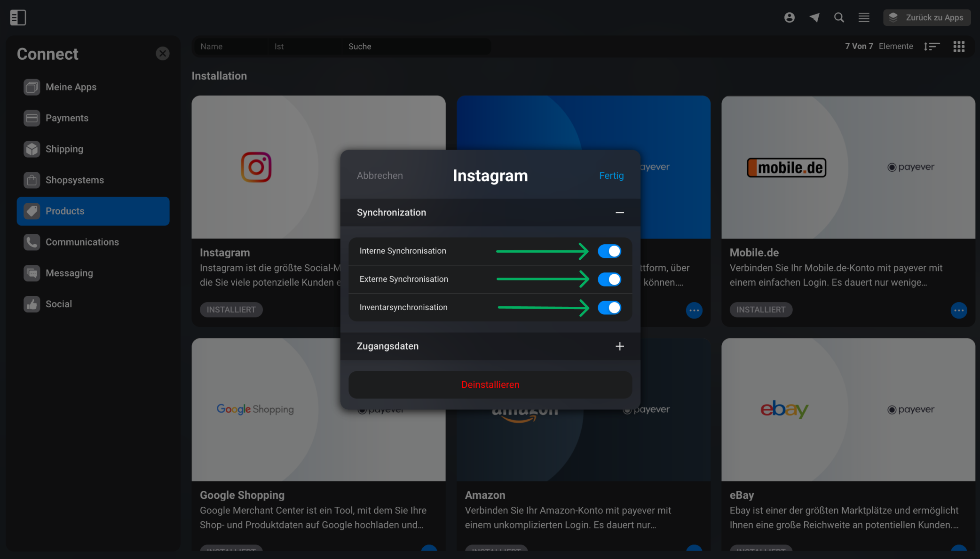Screen dimensions: 980x559
Task: Select Products category
Action: [93, 211]
